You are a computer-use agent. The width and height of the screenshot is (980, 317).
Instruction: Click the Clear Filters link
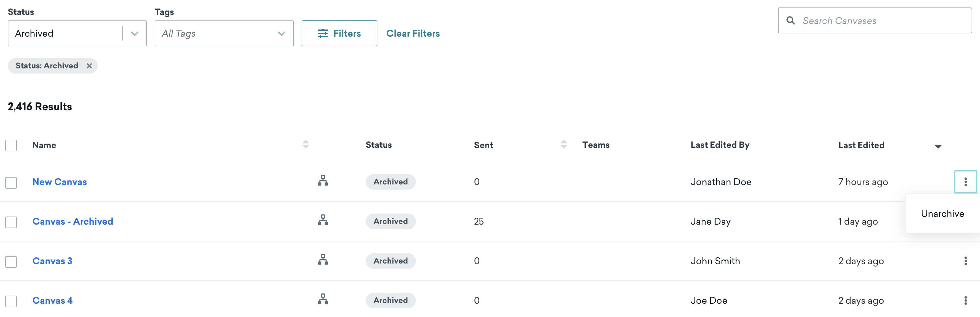pyautogui.click(x=413, y=33)
